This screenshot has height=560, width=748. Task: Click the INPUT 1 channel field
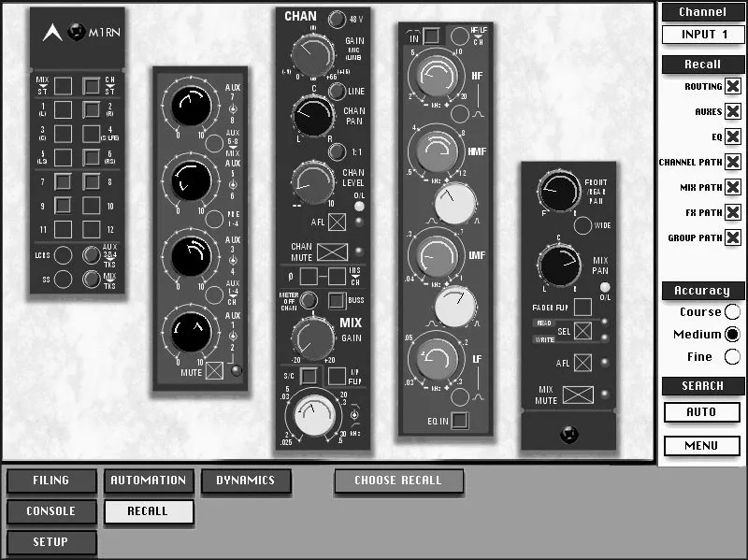point(703,35)
